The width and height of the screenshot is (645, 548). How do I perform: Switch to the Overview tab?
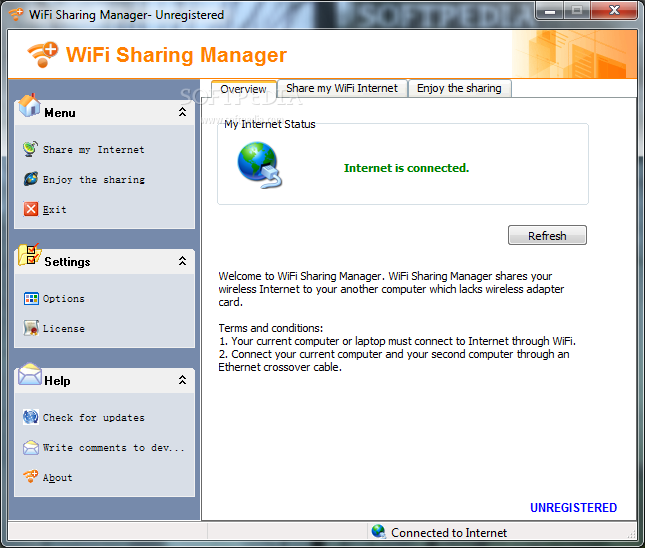(244, 89)
